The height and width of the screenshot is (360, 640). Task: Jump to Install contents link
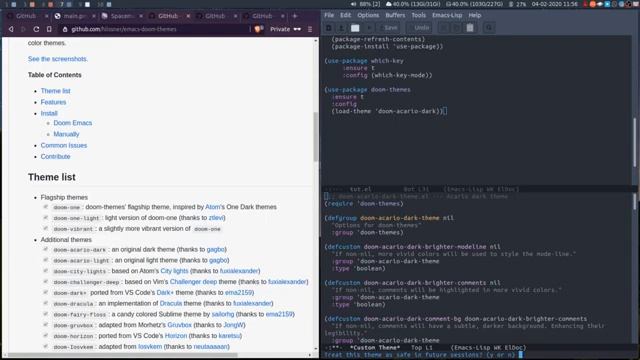tap(49, 113)
